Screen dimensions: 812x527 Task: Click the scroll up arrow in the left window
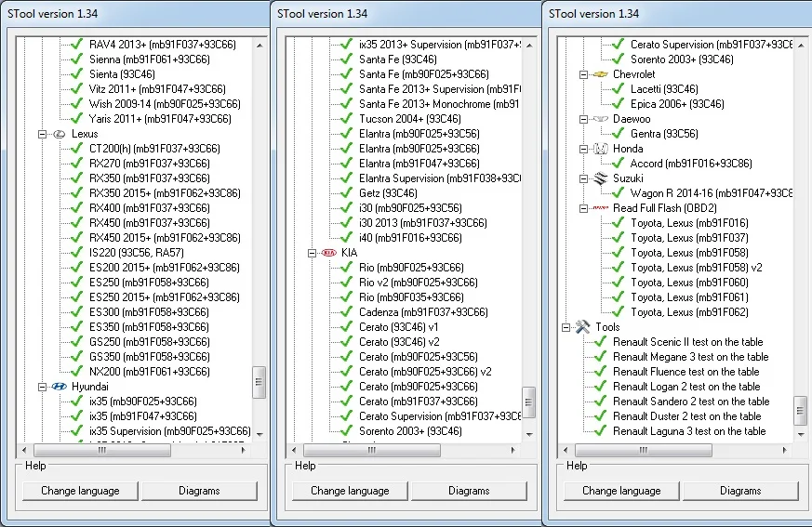pyautogui.click(x=260, y=46)
